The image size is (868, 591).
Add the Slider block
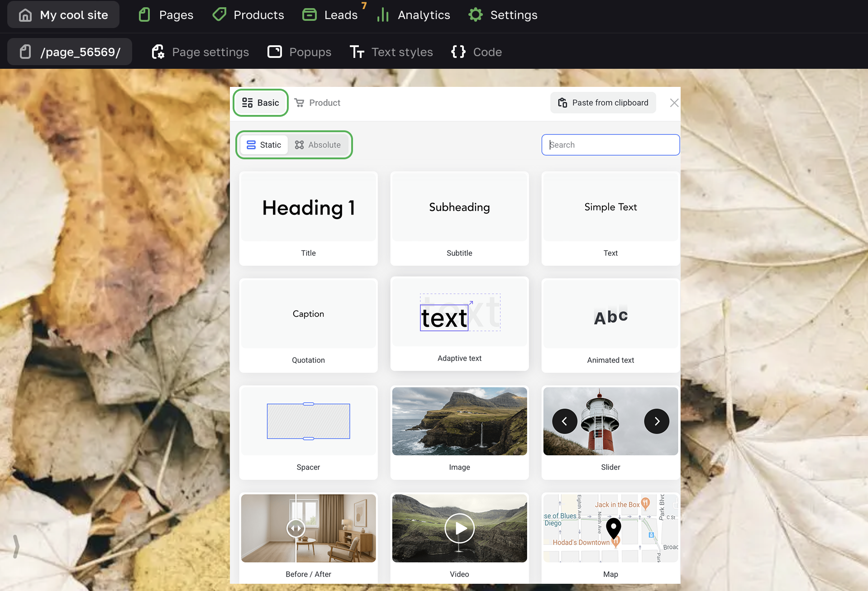click(x=610, y=432)
